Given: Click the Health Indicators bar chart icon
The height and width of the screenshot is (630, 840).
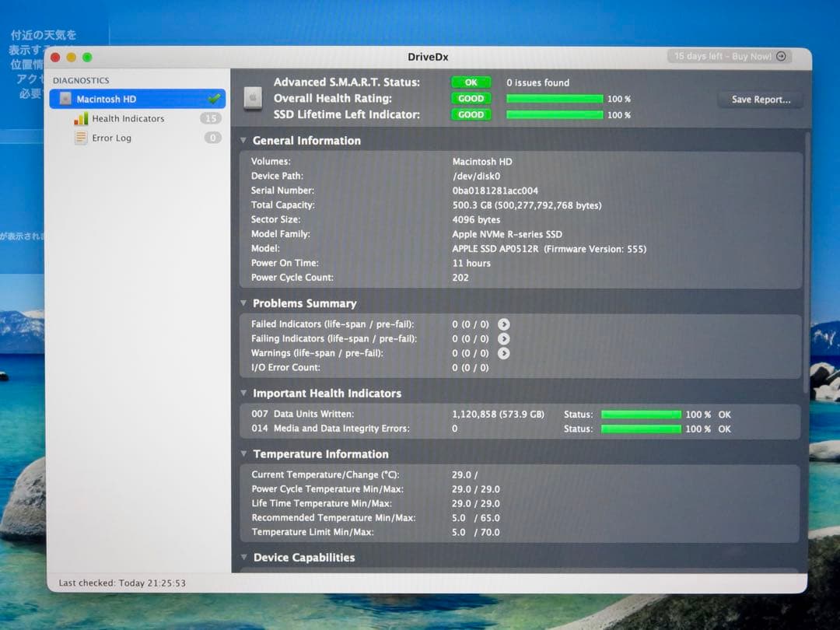Looking at the screenshot, I should tap(81, 119).
